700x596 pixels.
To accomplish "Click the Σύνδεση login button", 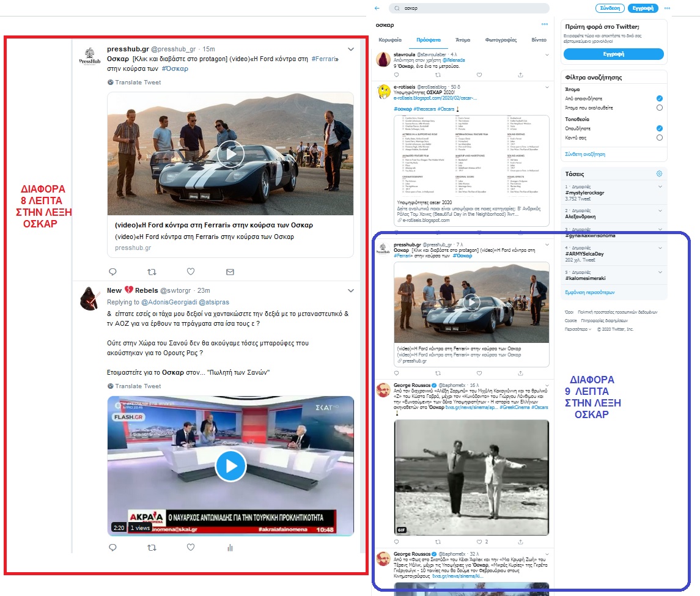I will coord(610,8).
